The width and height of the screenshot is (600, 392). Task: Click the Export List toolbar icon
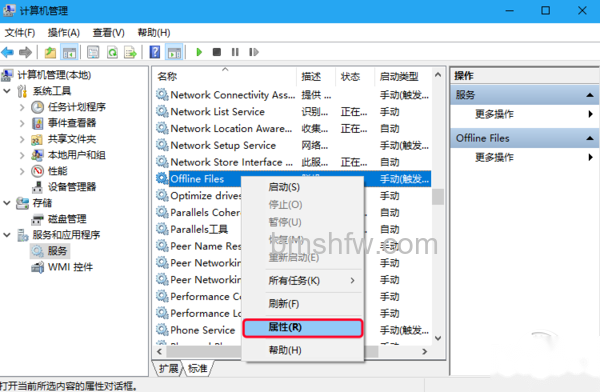pos(130,52)
